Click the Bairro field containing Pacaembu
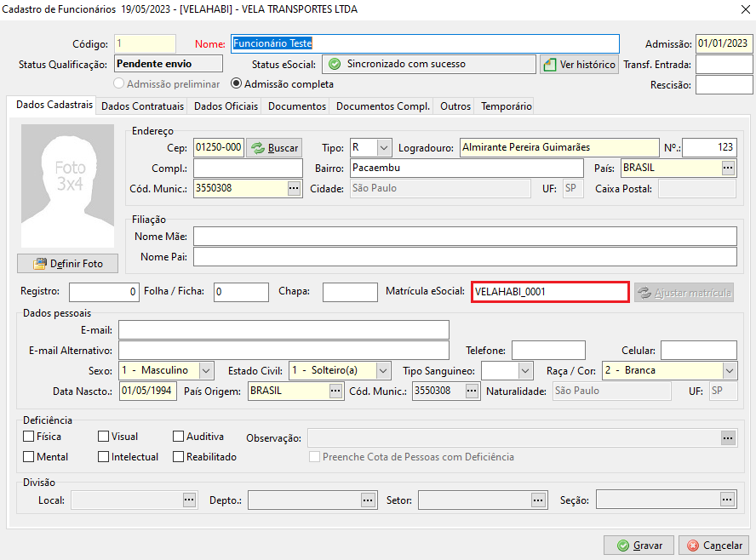This screenshot has height=560, width=756. (x=467, y=169)
